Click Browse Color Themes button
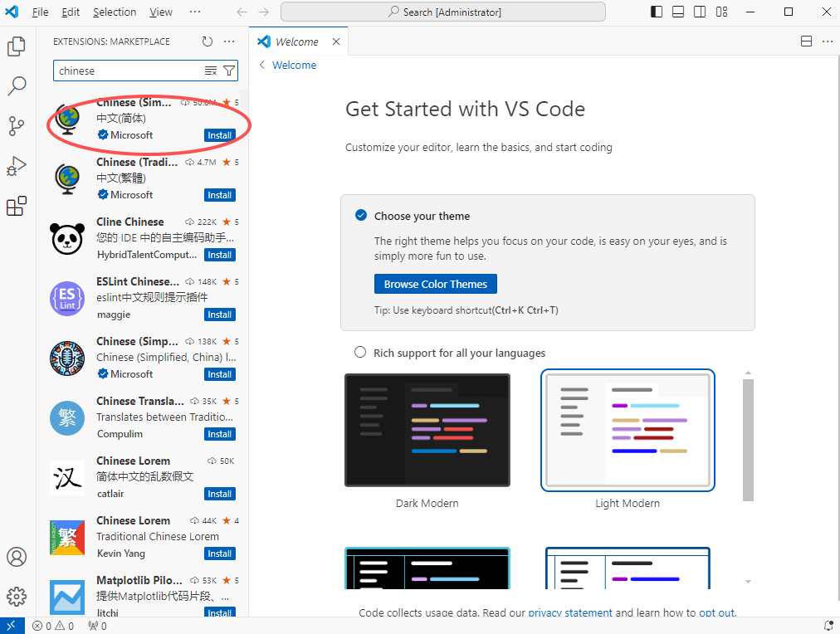 (436, 284)
